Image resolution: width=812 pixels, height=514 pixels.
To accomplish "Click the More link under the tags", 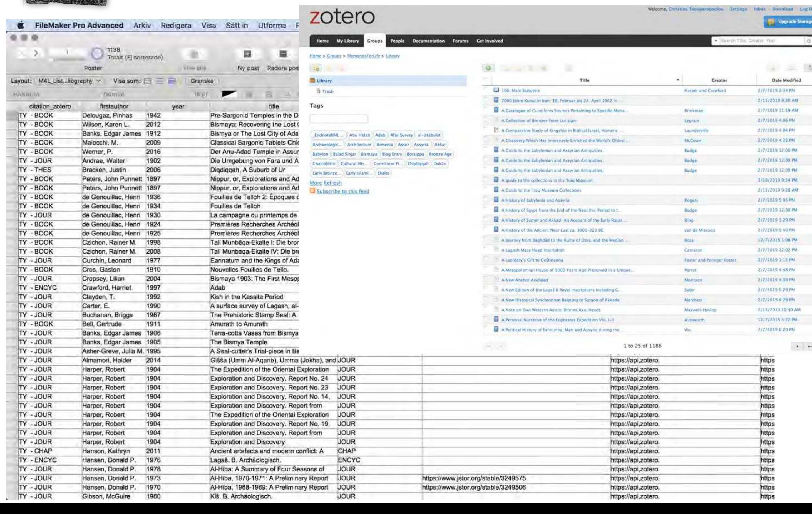I will coord(316,182).
